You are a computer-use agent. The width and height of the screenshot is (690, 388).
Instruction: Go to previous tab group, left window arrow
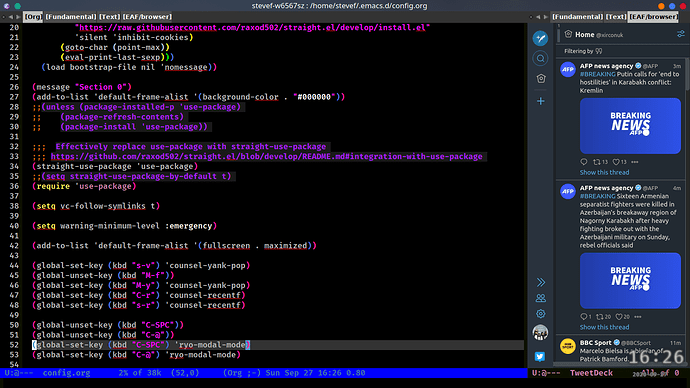coord(11,17)
